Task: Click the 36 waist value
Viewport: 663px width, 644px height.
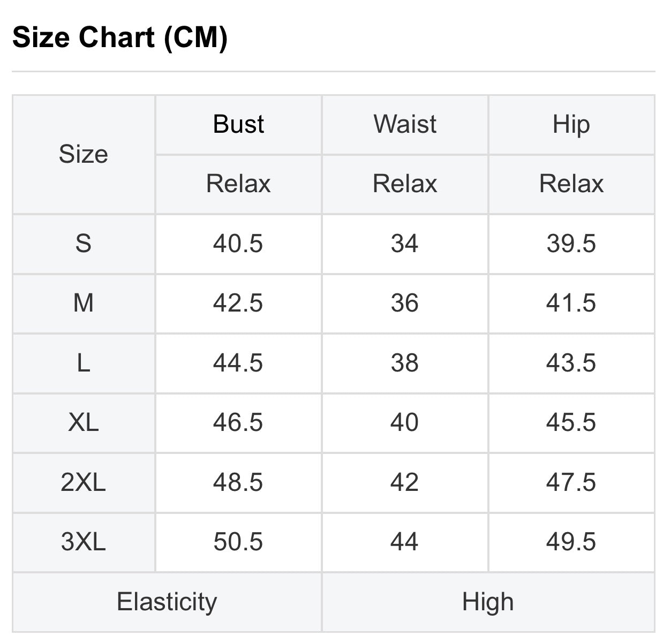Action: pyautogui.click(x=404, y=304)
